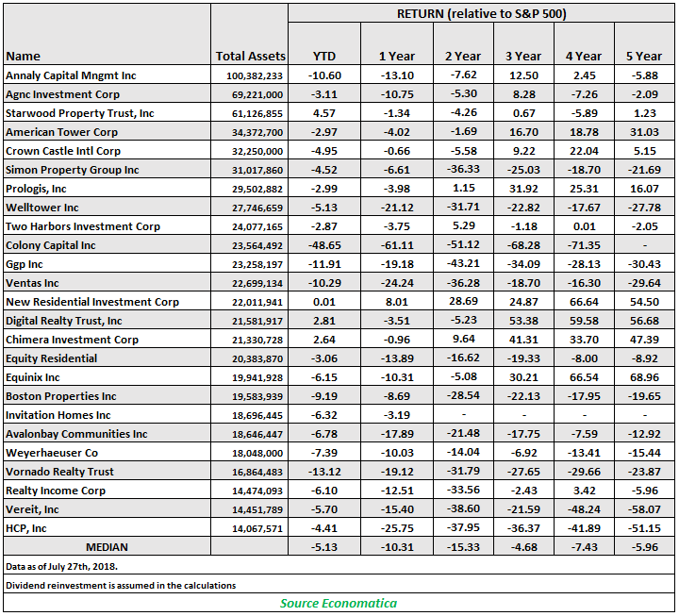Click Digital Realty 3 Year value 53.38
Image resolution: width=679 pixels, height=616 pixels.
click(x=523, y=321)
